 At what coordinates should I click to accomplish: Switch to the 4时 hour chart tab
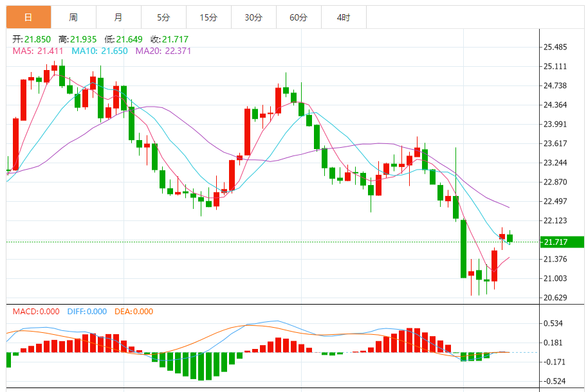click(x=344, y=17)
